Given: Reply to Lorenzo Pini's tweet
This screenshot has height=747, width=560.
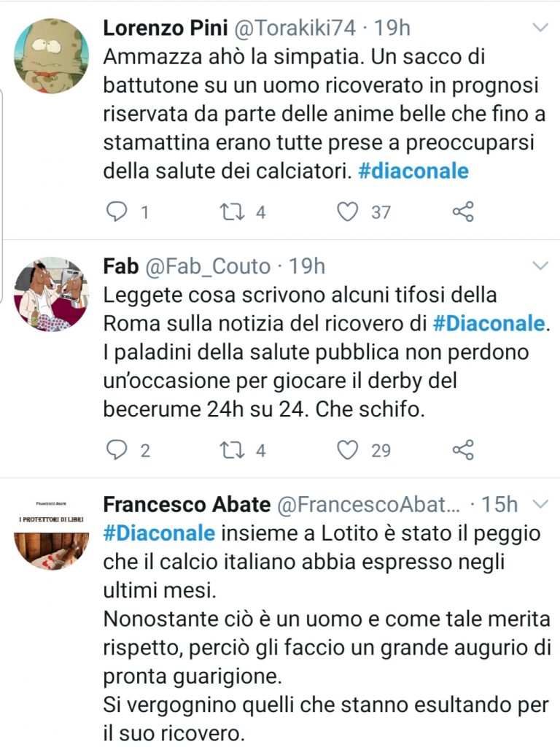Looking at the screenshot, I should [119, 212].
